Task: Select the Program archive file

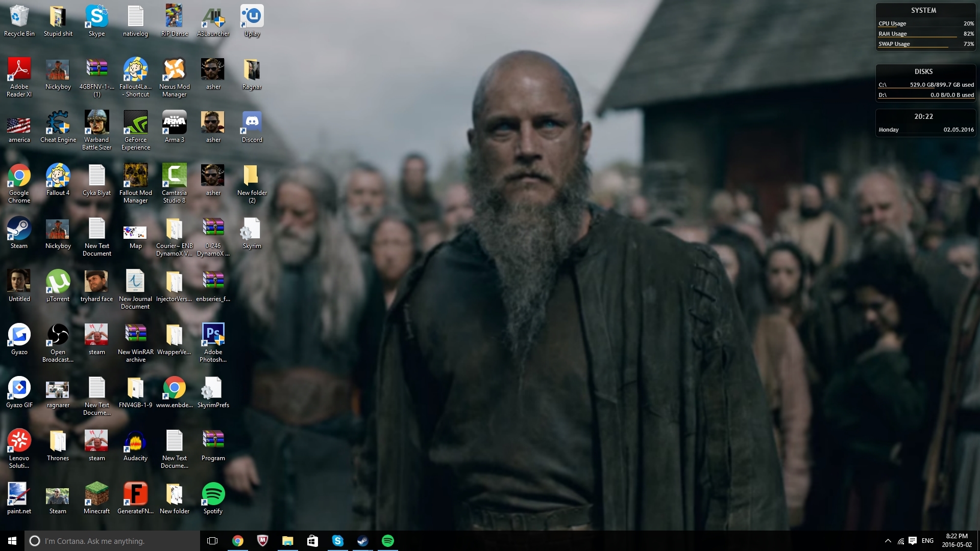Action: [213, 446]
